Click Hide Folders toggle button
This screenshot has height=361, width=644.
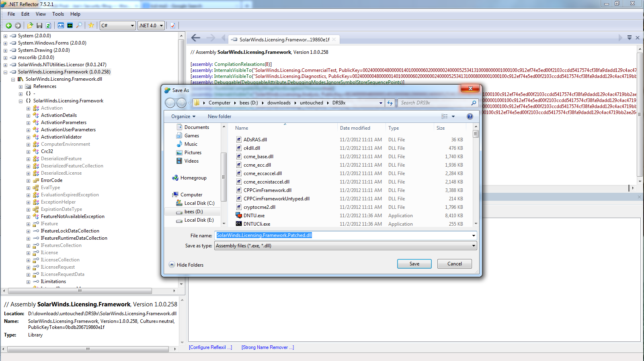click(x=186, y=265)
